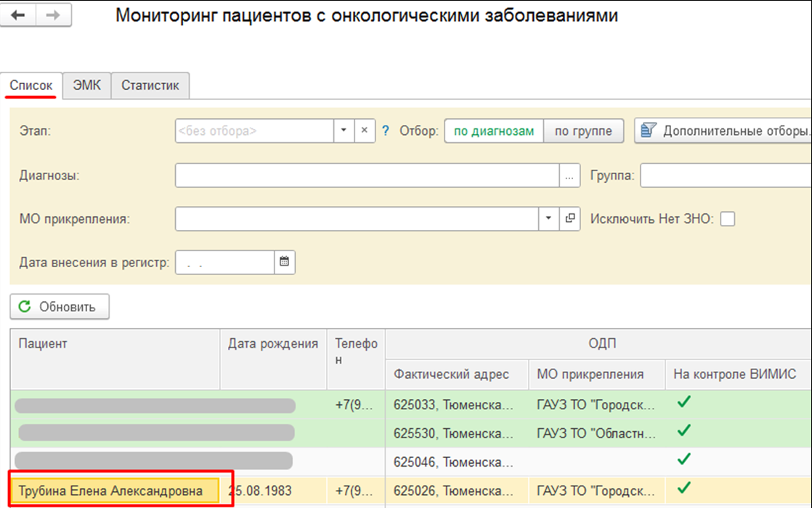The height and width of the screenshot is (508, 812).
Task: Click the back navigation arrow
Action: coord(19,16)
